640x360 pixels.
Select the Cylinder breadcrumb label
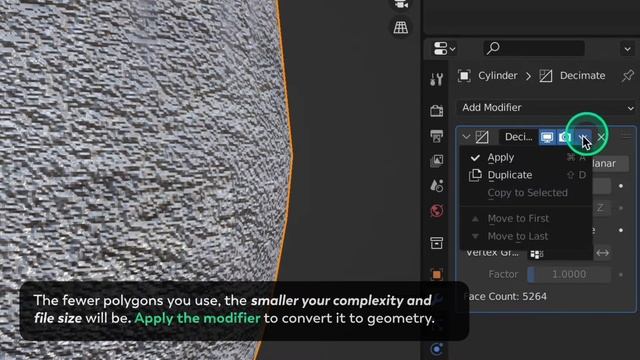click(x=498, y=76)
